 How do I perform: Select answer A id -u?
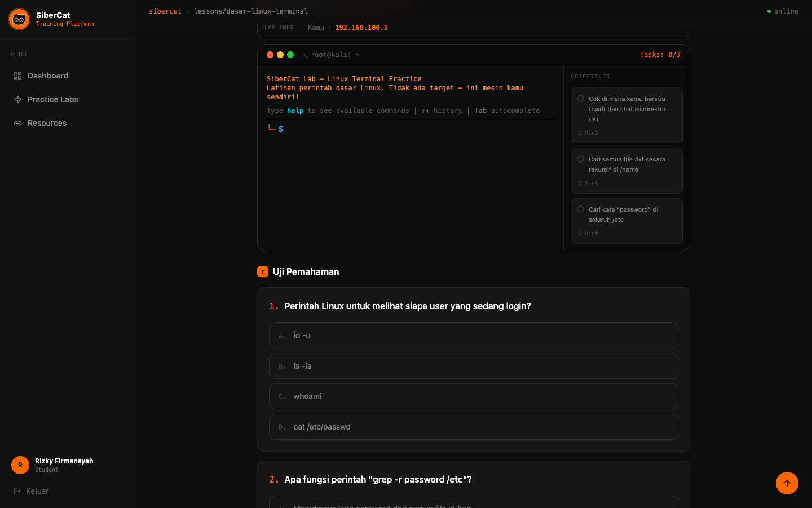click(474, 335)
